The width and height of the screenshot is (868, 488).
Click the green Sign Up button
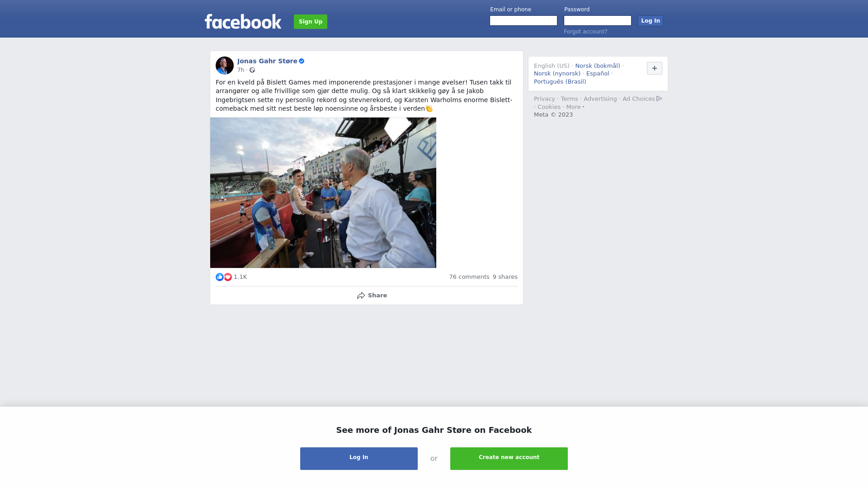[x=311, y=22]
